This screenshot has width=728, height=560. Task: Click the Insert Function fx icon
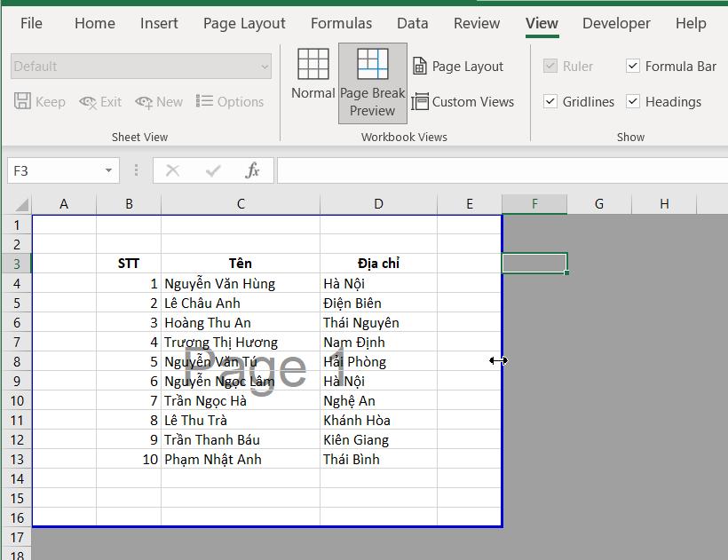pos(252,170)
